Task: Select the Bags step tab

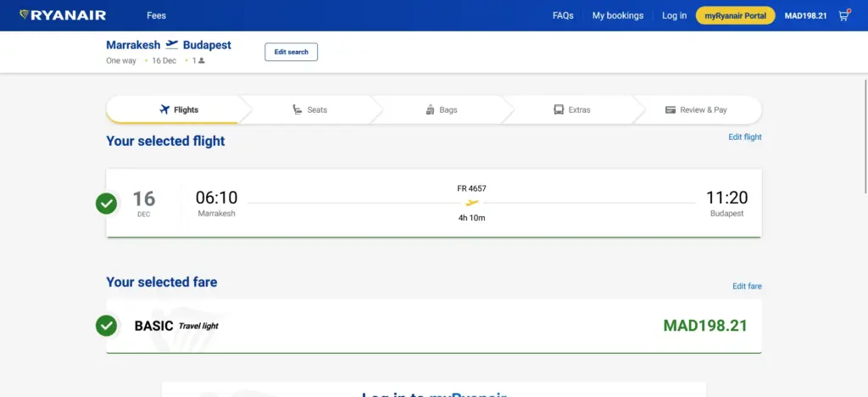Action: click(441, 109)
